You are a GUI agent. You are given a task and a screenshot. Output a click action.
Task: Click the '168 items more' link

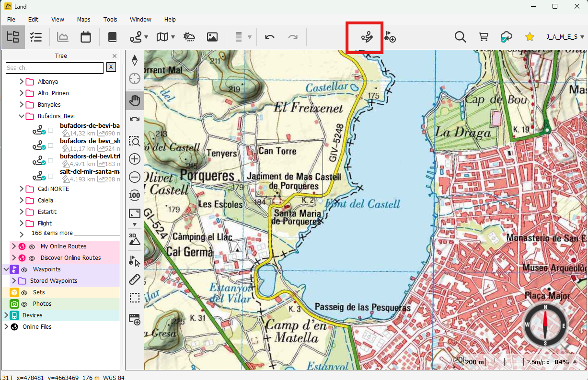point(52,233)
